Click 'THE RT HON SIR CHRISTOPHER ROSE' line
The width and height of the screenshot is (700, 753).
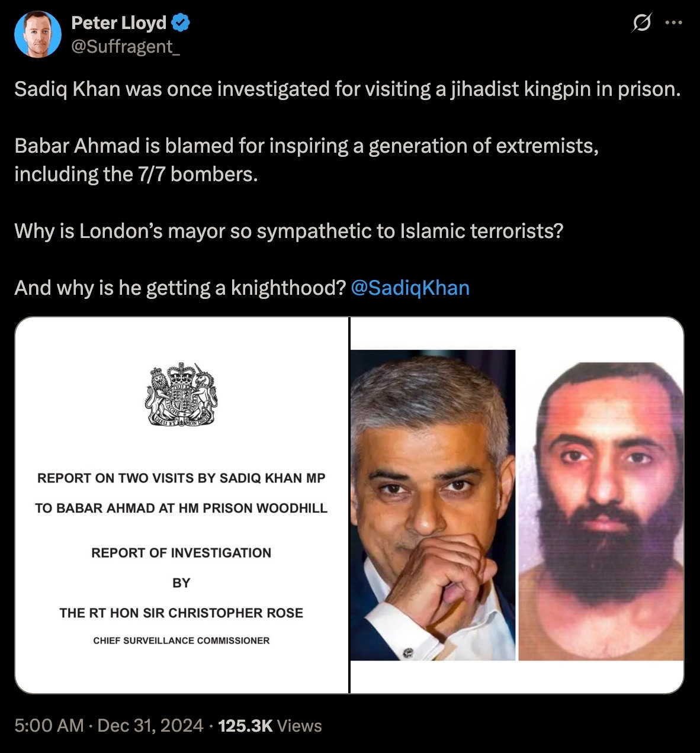tap(181, 613)
